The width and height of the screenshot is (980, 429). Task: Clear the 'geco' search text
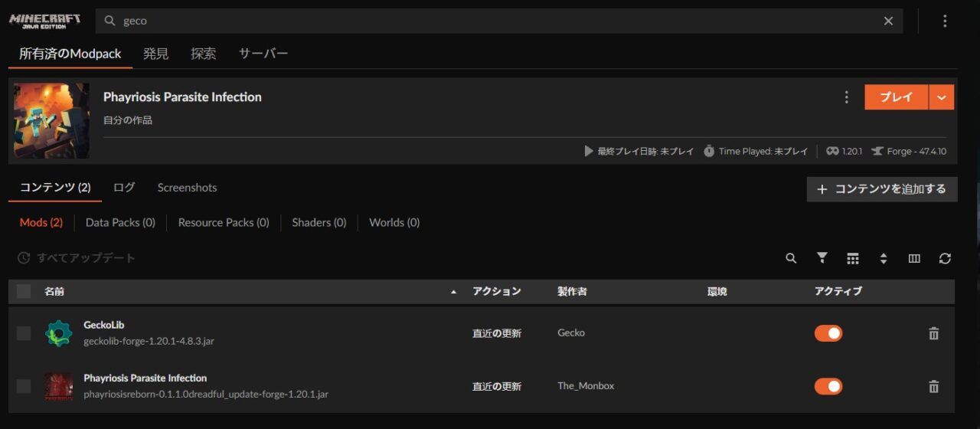pyautogui.click(x=888, y=21)
